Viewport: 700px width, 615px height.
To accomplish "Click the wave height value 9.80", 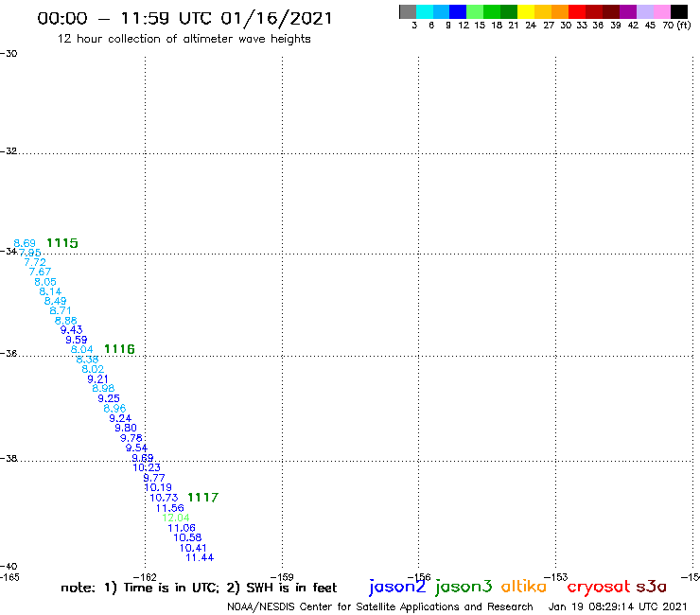I will point(126,428).
